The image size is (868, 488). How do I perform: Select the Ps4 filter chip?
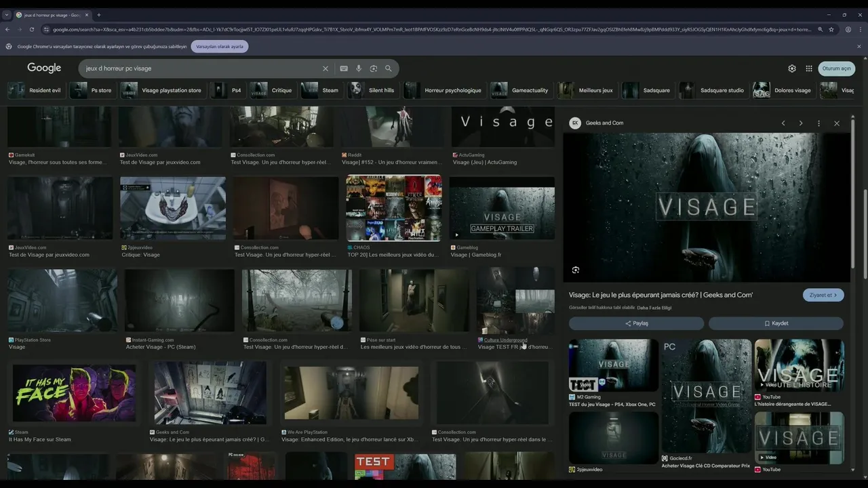coord(227,90)
